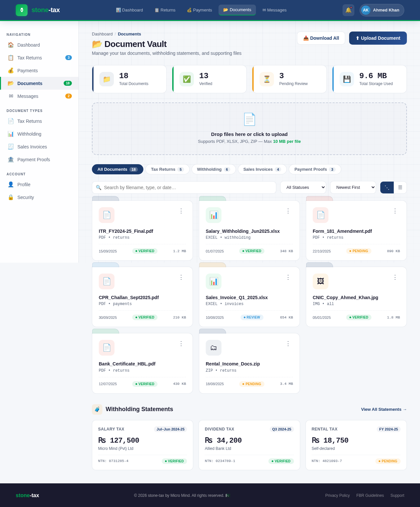Enable grid view layout
This screenshot has width=420, height=507.
click(x=387, y=187)
